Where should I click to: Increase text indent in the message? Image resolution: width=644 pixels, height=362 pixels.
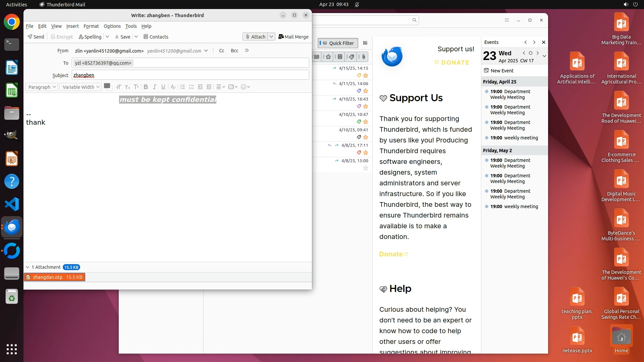pos(209,87)
